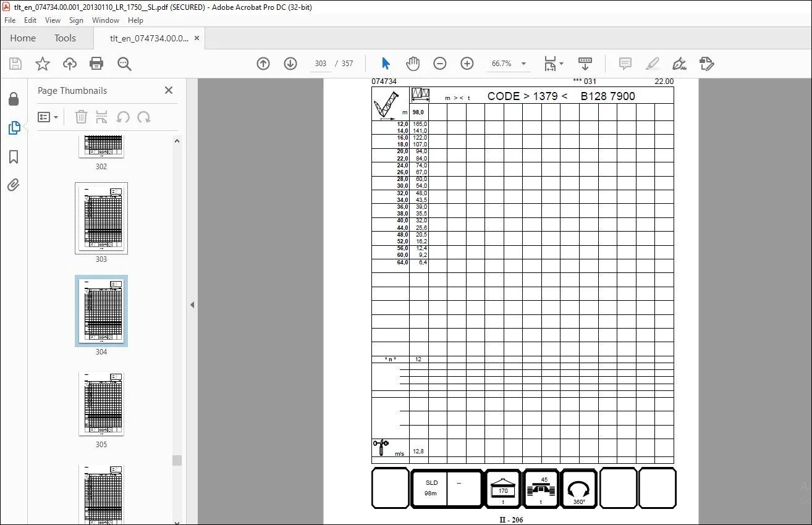Open the Help menu

coord(135,20)
